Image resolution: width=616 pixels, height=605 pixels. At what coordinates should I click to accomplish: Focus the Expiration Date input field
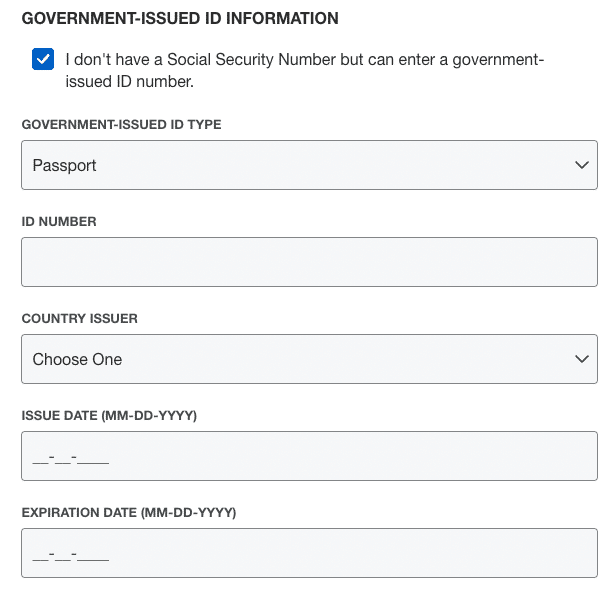[x=309, y=553]
